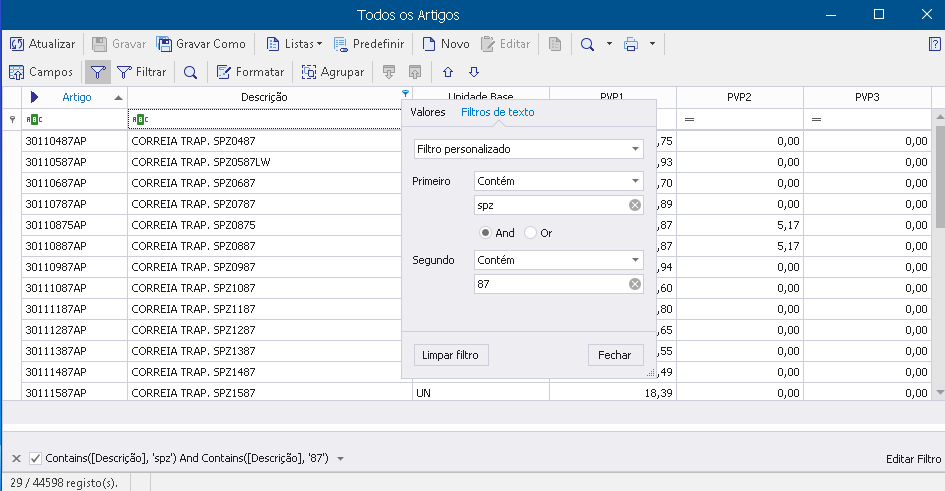Click the Atualizar refresh icon

[x=16, y=44]
